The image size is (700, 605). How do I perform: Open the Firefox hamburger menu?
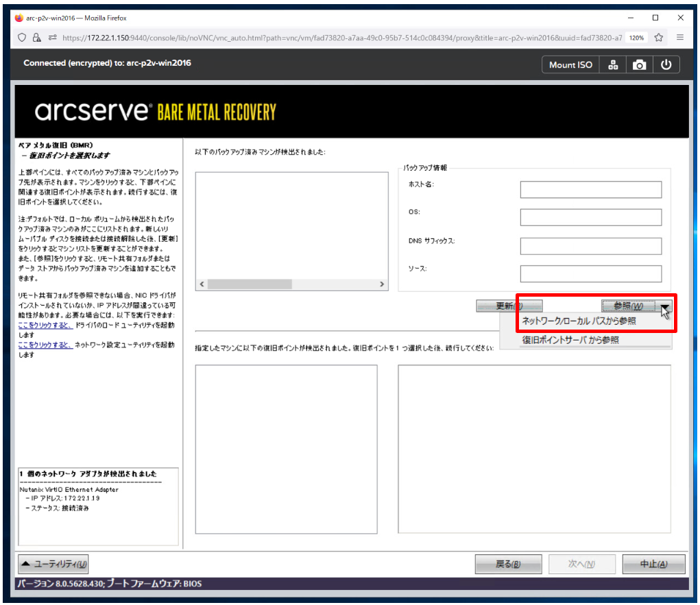click(x=680, y=38)
